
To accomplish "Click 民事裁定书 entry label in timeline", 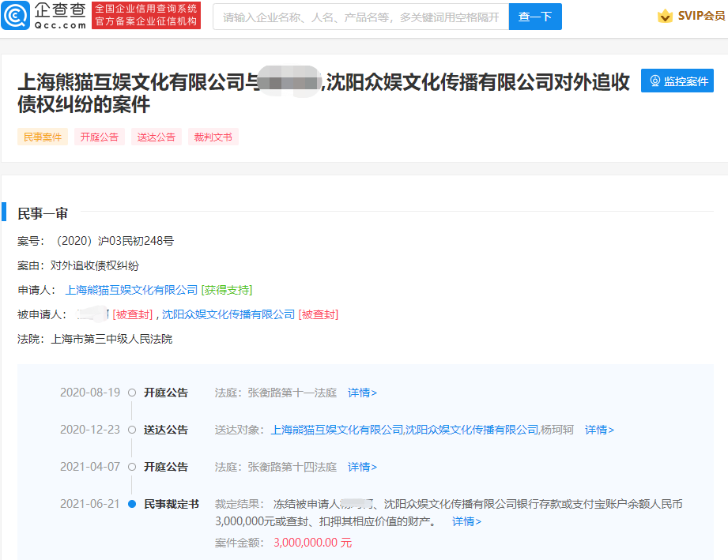I will tap(172, 504).
